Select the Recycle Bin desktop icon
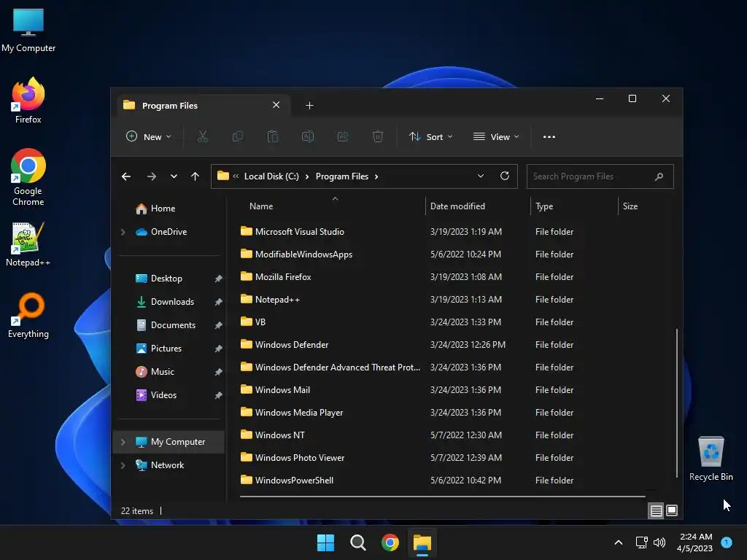 [711, 459]
